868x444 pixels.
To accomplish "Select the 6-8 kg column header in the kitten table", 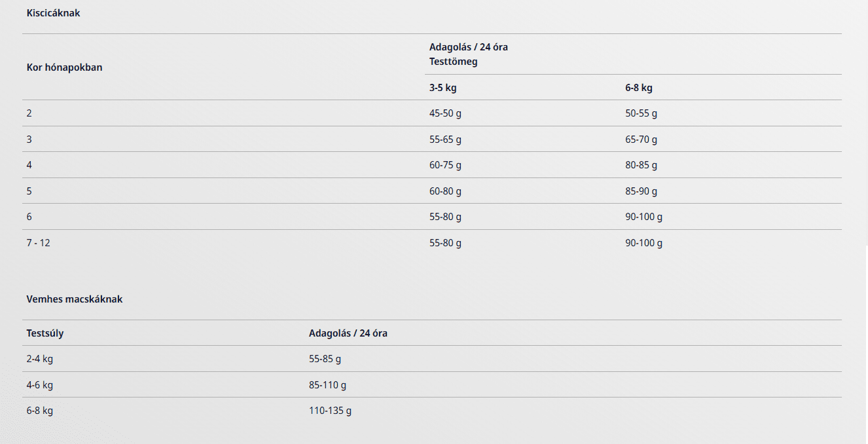I will pyautogui.click(x=639, y=88).
